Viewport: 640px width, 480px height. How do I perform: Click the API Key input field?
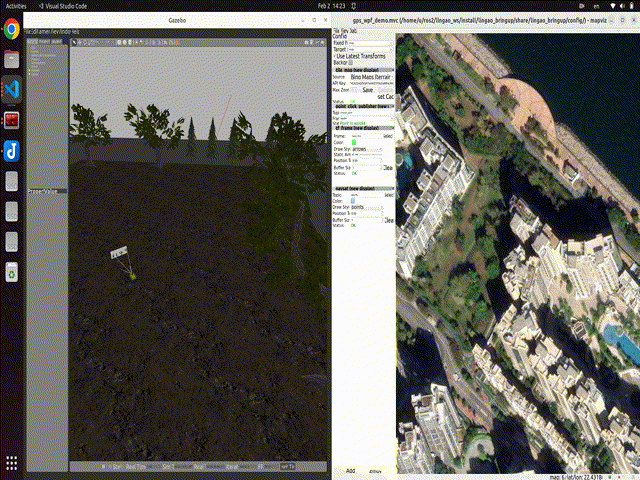coord(372,83)
